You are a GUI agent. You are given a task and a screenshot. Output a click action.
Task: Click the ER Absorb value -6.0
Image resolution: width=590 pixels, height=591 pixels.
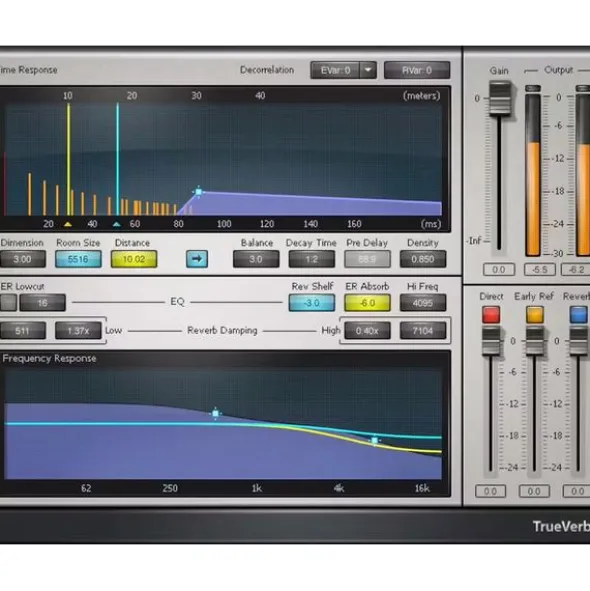click(x=367, y=303)
